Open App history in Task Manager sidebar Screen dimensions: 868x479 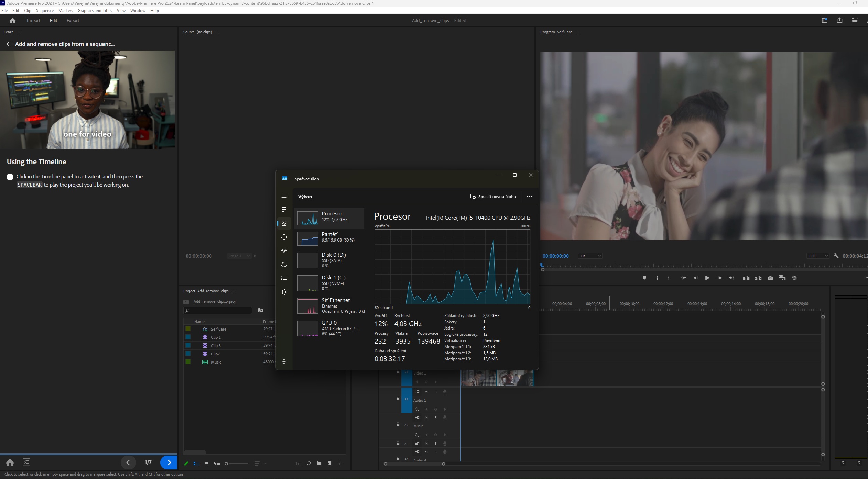pyautogui.click(x=284, y=237)
